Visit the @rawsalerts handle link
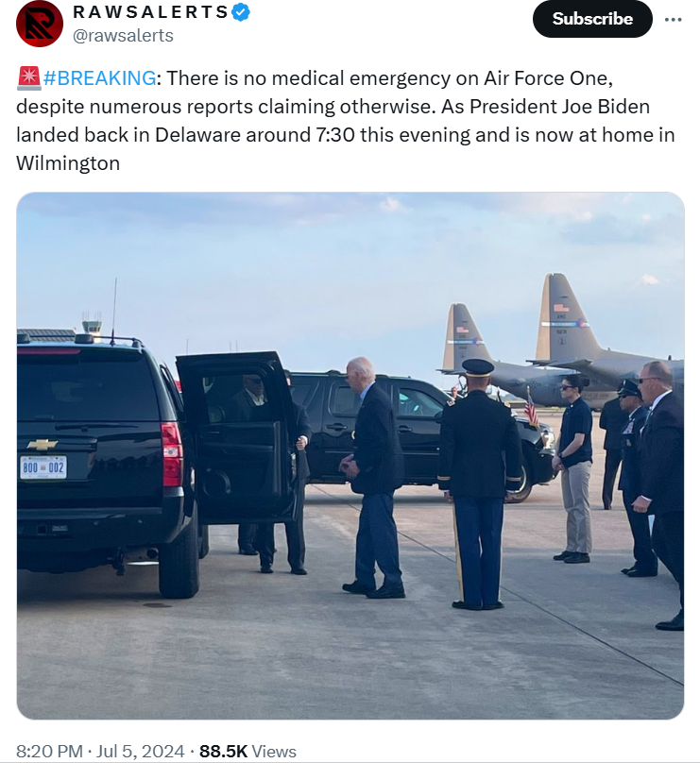 (x=123, y=36)
